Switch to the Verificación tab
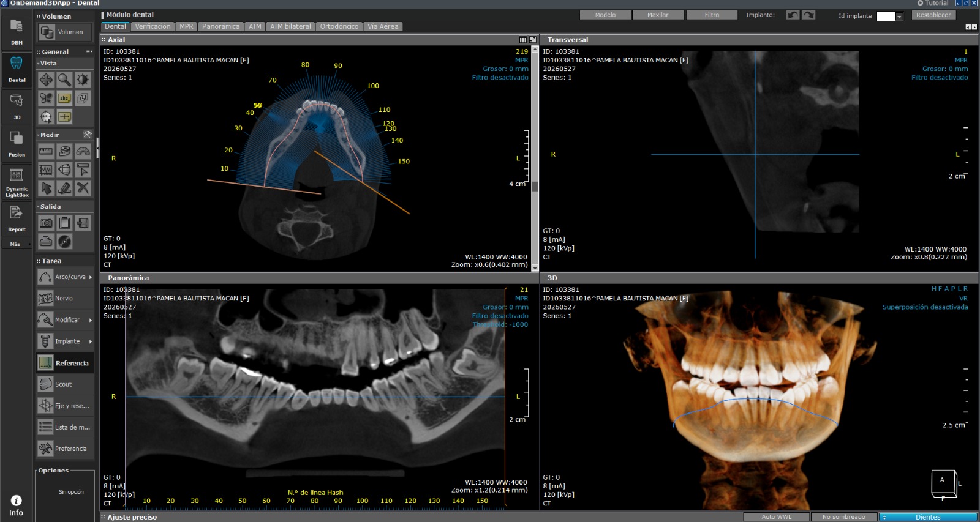This screenshot has width=980, height=522. (153, 26)
